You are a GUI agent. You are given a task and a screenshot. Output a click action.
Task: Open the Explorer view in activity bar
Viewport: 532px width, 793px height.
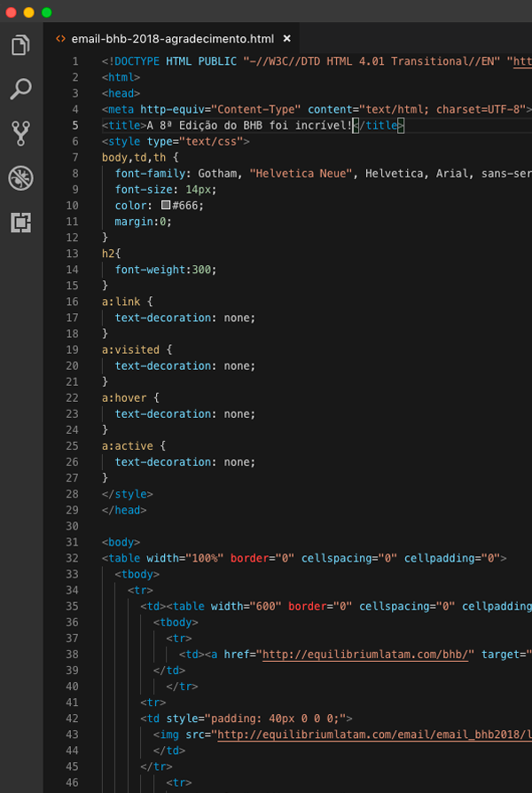(20, 45)
